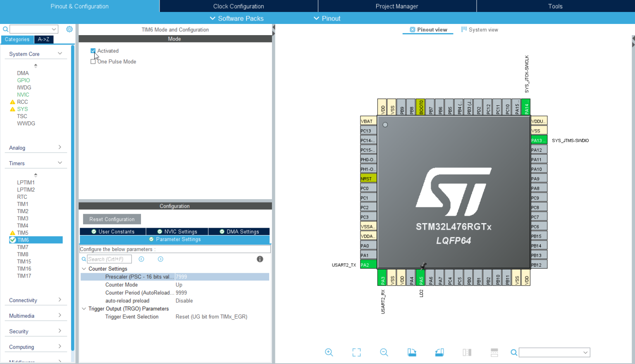Open the settings gear beside the search box
This screenshot has width=635, height=364.
click(69, 29)
